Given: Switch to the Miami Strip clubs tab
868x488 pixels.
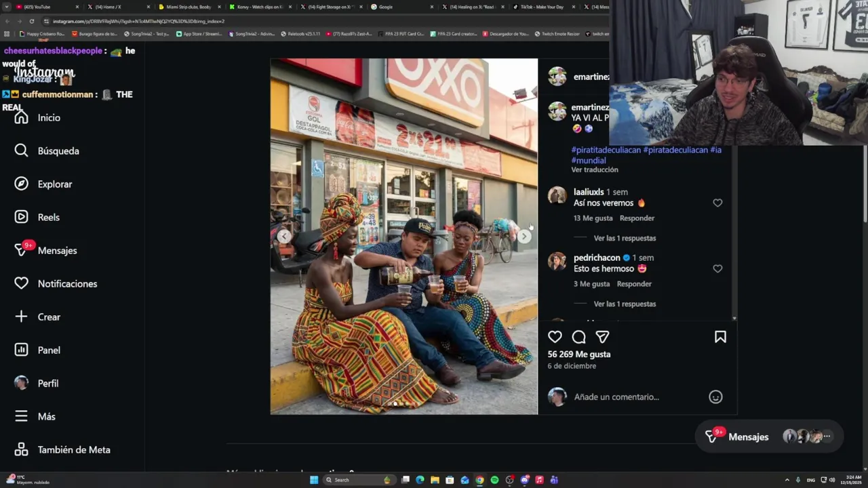Looking at the screenshot, I should (189, 7).
